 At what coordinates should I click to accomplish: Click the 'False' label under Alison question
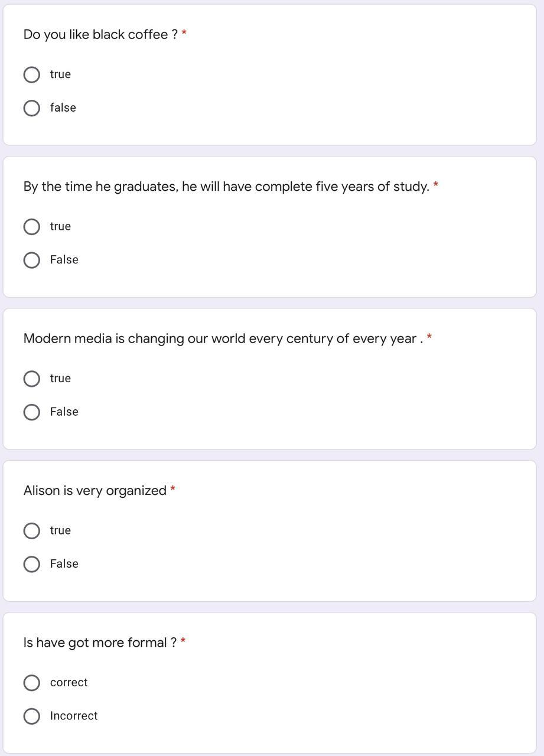[x=64, y=564]
